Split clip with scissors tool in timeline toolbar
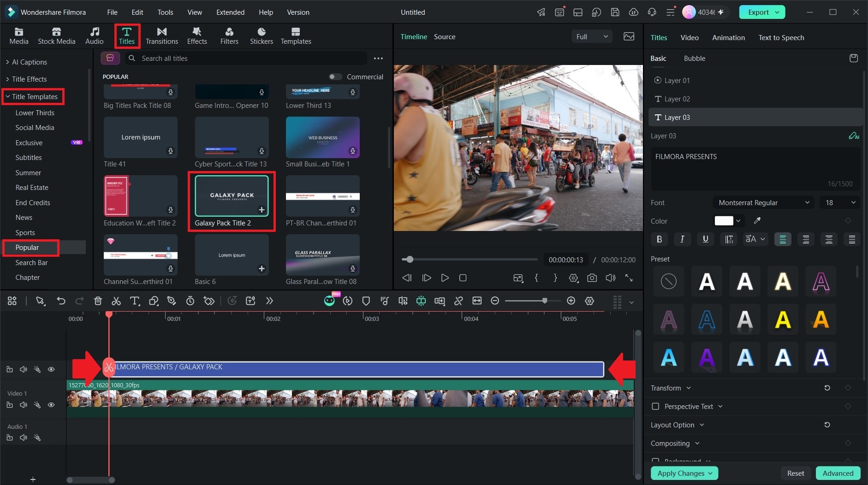Image resolution: width=868 pixels, height=485 pixels. 116,301
